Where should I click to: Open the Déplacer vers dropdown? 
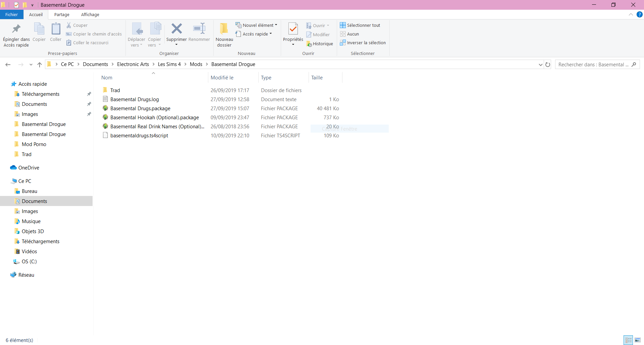click(x=137, y=42)
